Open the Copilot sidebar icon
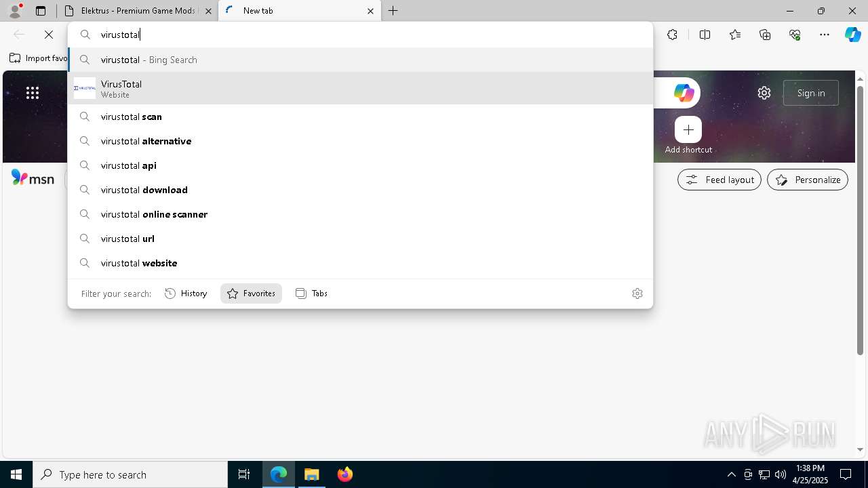This screenshot has height=488, width=868. pos(852,35)
